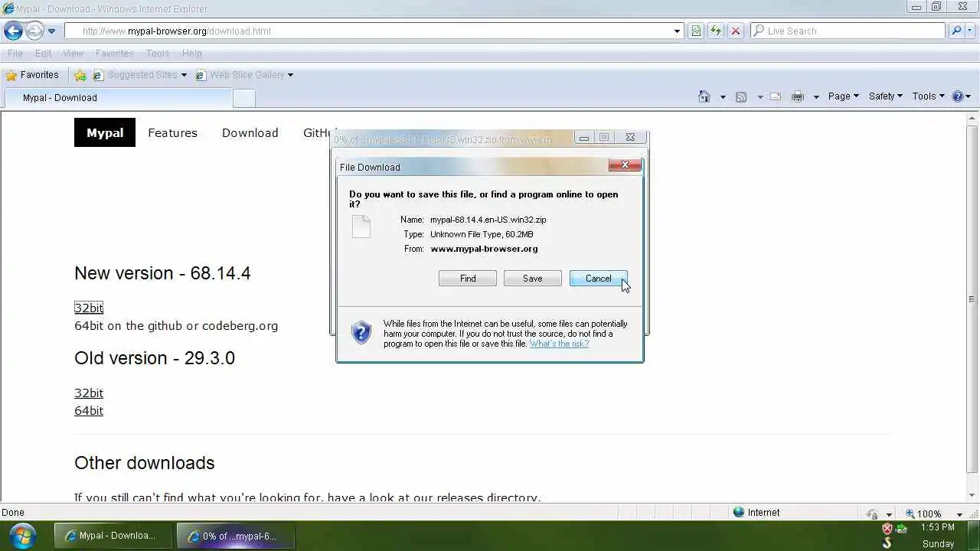
Task: Click the Add to Favorites Bar icon
Action: tap(80, 75)
